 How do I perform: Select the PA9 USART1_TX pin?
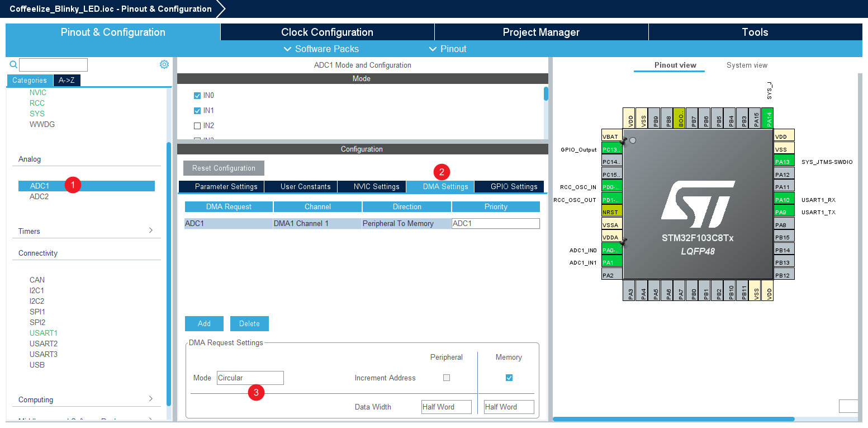coord(784,212)
